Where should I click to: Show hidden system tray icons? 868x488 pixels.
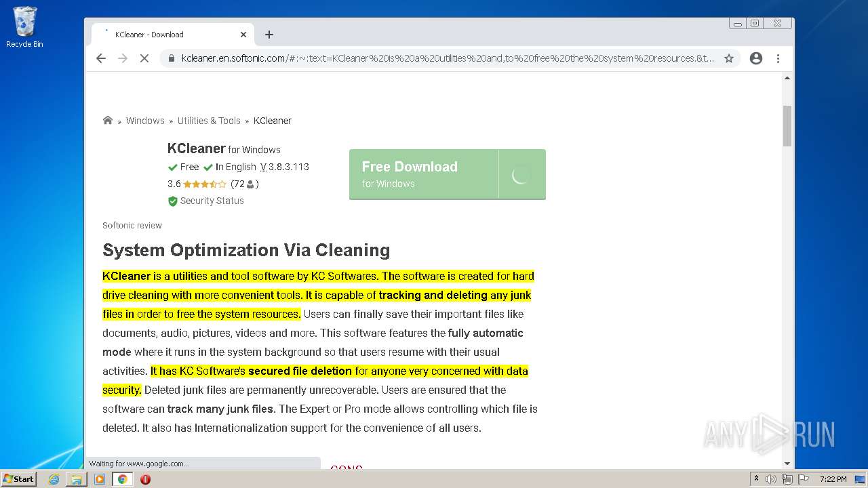755,479
